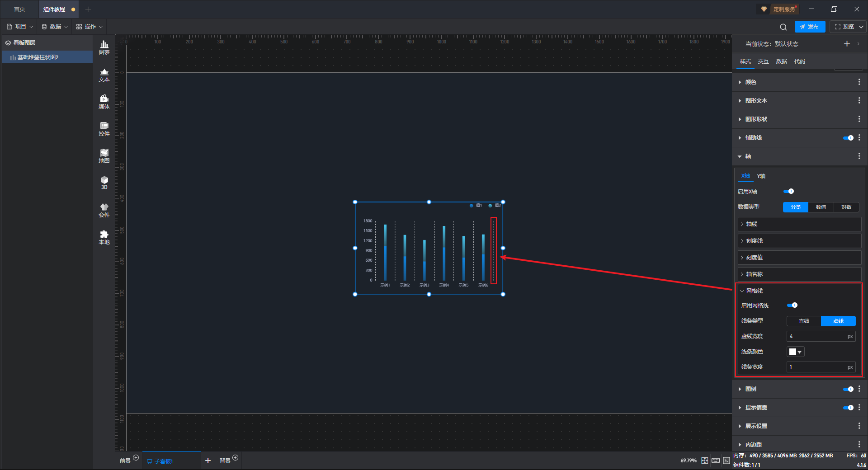
Task: Open more options for 图形文本 section
Action: click(859, 101)
